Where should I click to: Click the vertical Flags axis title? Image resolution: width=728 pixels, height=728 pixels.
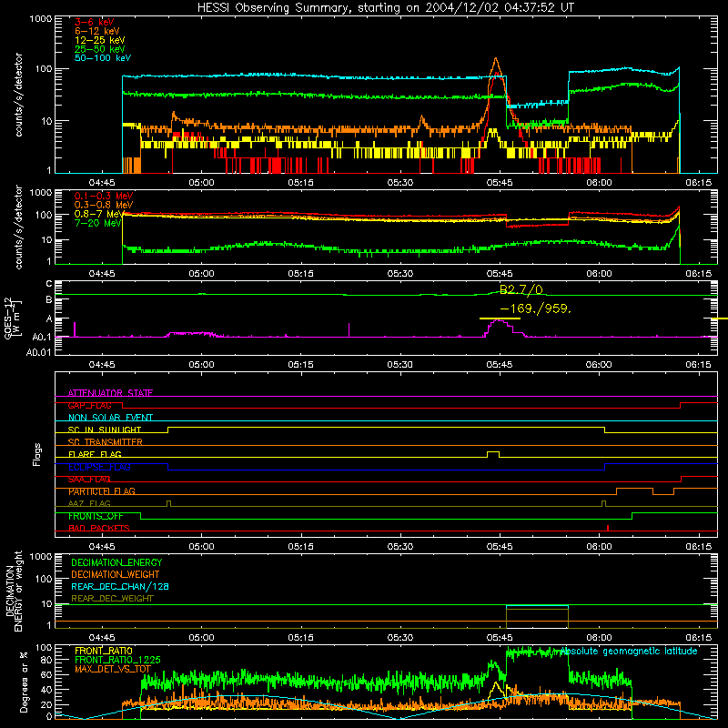[x=37, y=454]
